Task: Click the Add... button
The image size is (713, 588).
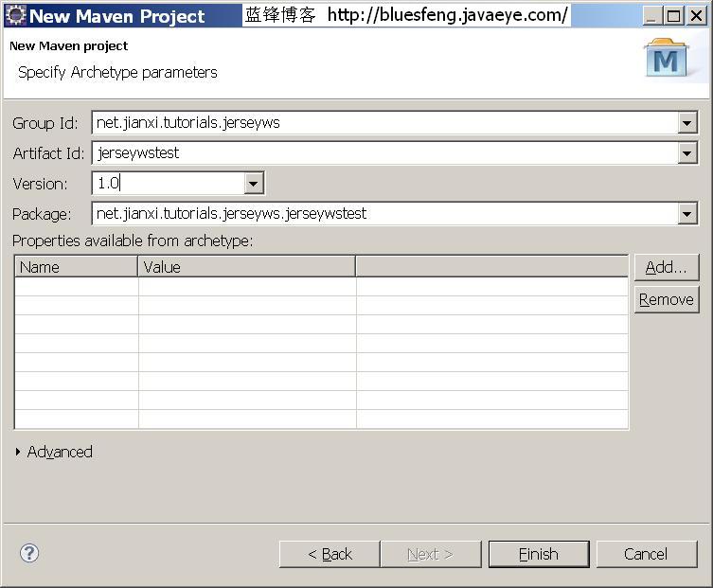Action: pyautogui.click(x=667, y=267)
